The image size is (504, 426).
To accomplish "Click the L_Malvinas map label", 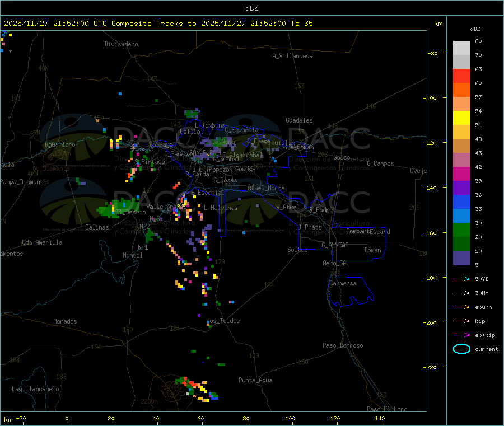I will 221,208.
